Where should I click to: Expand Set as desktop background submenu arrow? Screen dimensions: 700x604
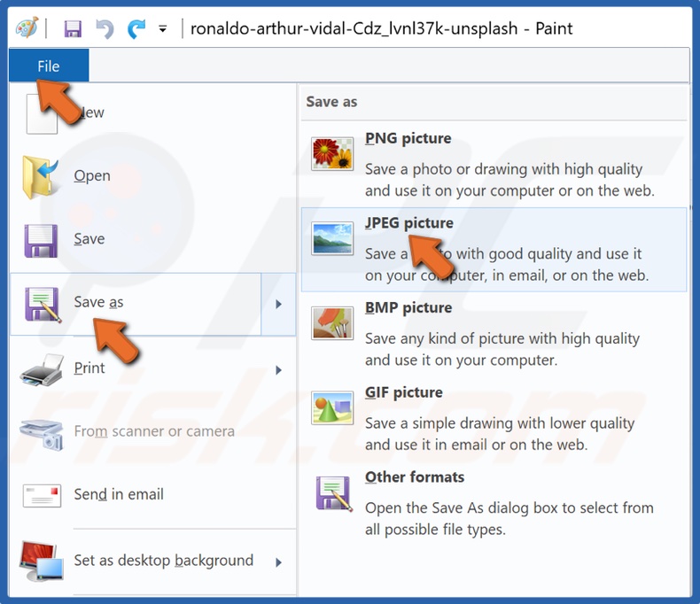[278, 562]
